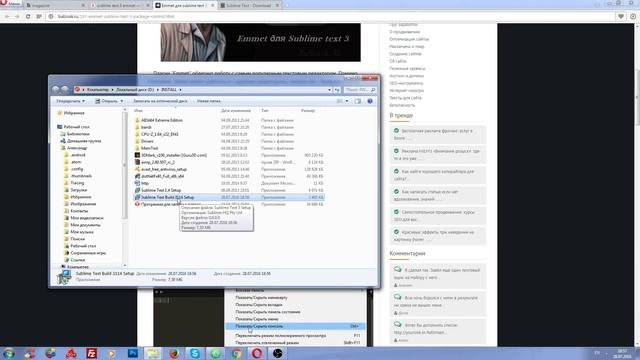This screenshot has width=640, height=360.
Task: Click the browser reload button
Action: tap(28, 16)
